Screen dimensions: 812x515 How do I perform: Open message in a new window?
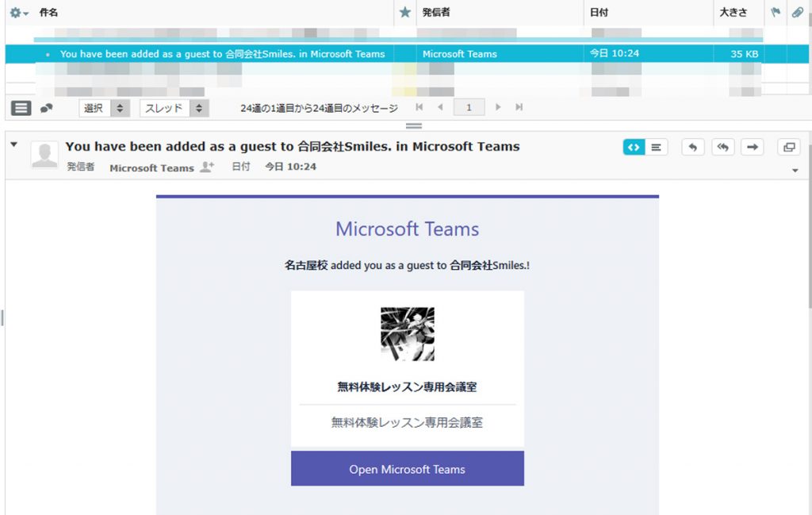tap(789, 147)
